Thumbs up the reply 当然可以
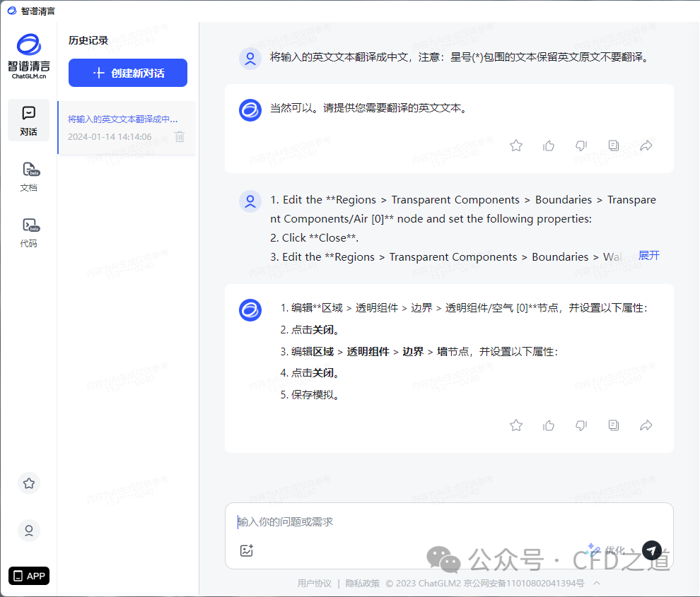The image size is (700, 597). 549,146
